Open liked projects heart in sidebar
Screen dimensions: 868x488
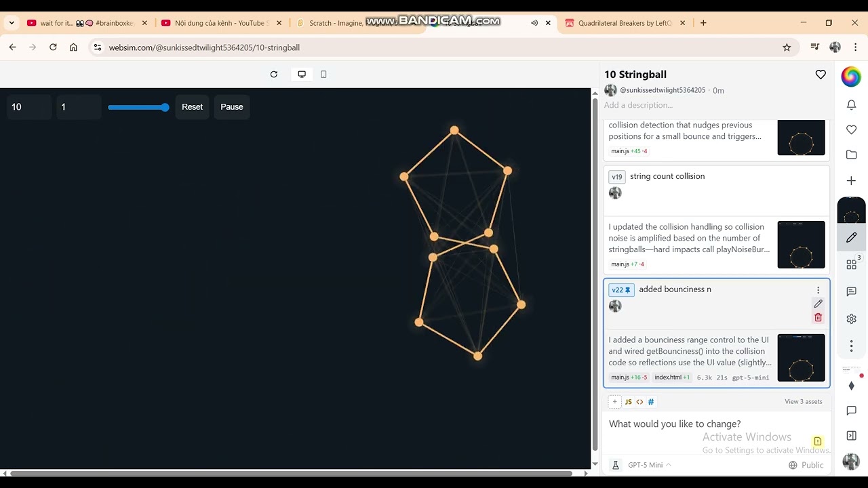[x=852, y=129]
